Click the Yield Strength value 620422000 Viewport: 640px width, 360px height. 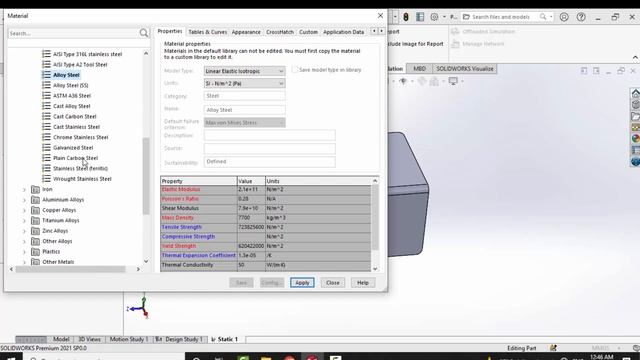pyautogui.click(x=251, y=246)
